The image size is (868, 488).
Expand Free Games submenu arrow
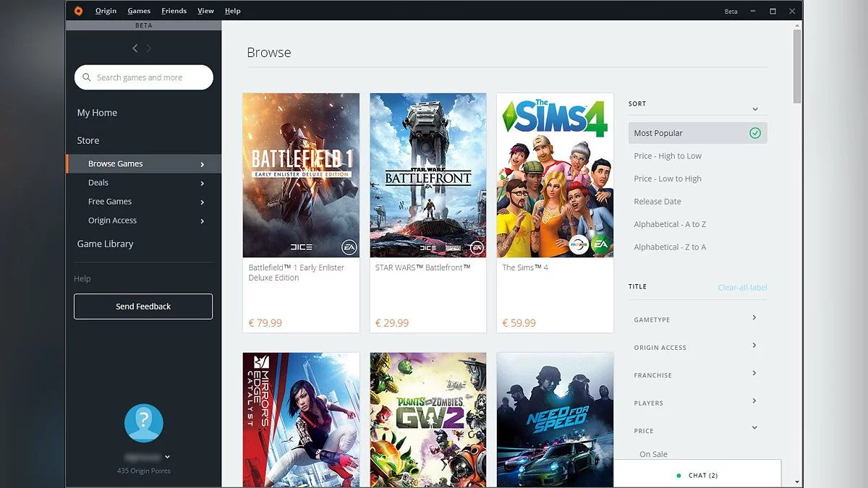202,202
